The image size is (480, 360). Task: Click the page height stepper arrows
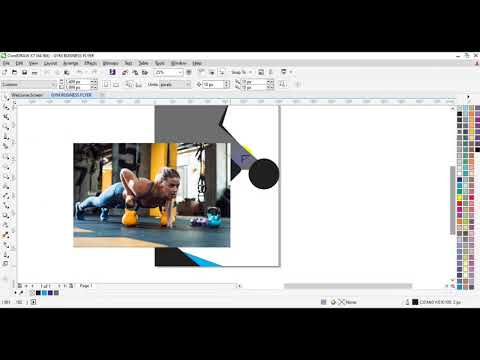click(x=94, y=87)
